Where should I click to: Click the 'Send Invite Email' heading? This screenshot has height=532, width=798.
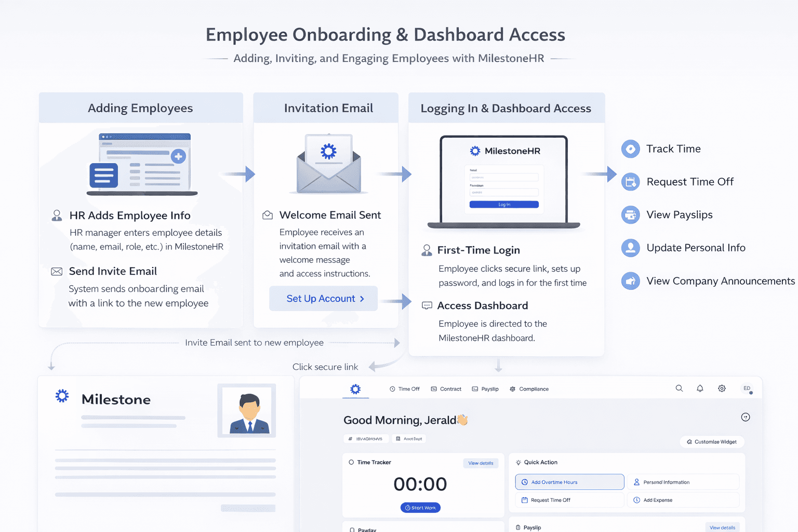(113, 271)
